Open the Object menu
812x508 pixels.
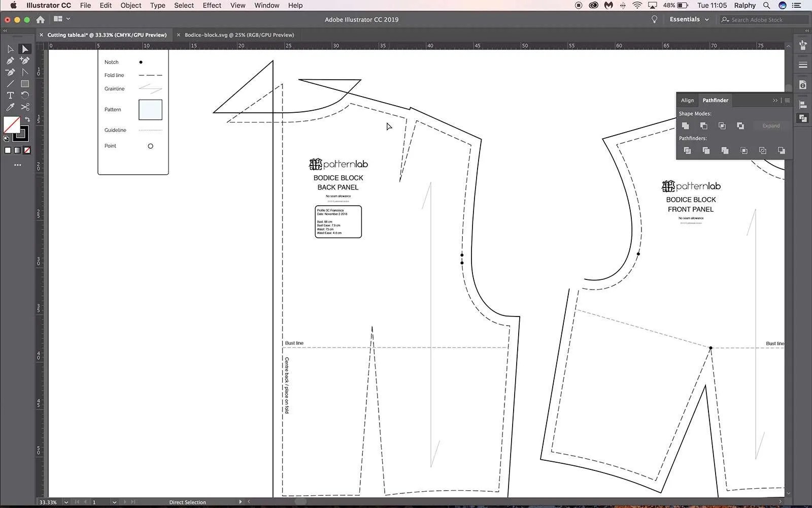pos(130,5)
